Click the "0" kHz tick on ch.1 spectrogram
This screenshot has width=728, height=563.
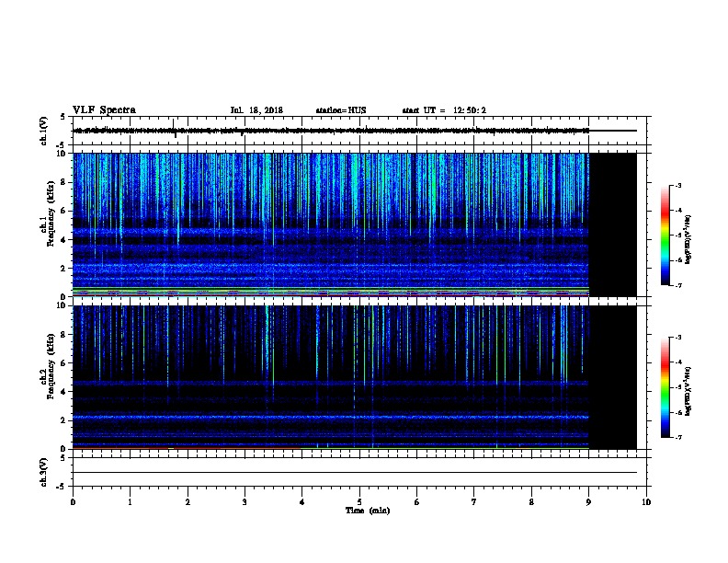(x=63, y=297)
